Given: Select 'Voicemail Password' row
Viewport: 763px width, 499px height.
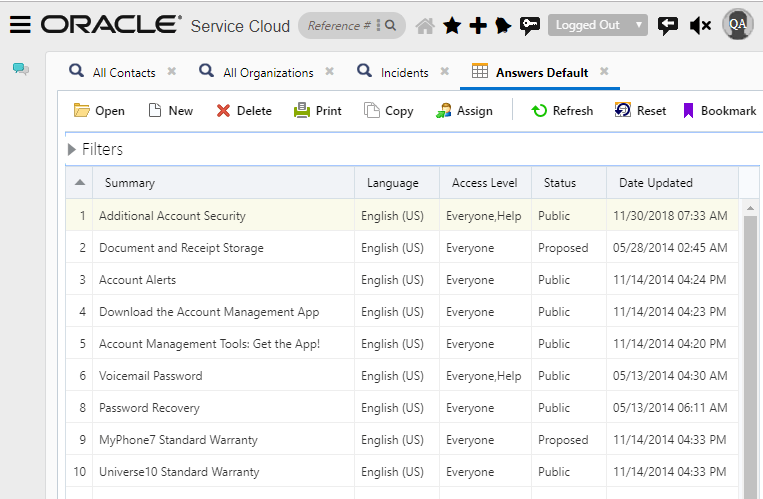Looking at the screenshot, I should tap(402, 375).
